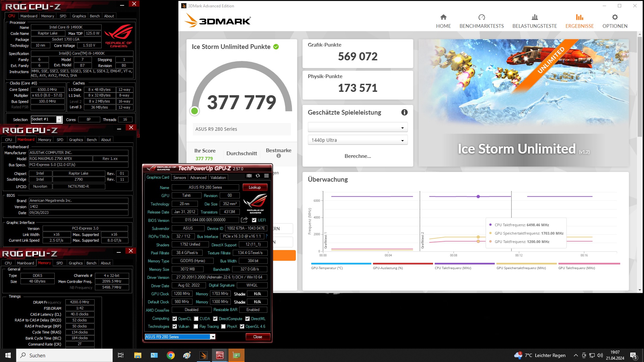Click the Berechne... button
Screen dimensions: 644x362
(x=358, y=156)
